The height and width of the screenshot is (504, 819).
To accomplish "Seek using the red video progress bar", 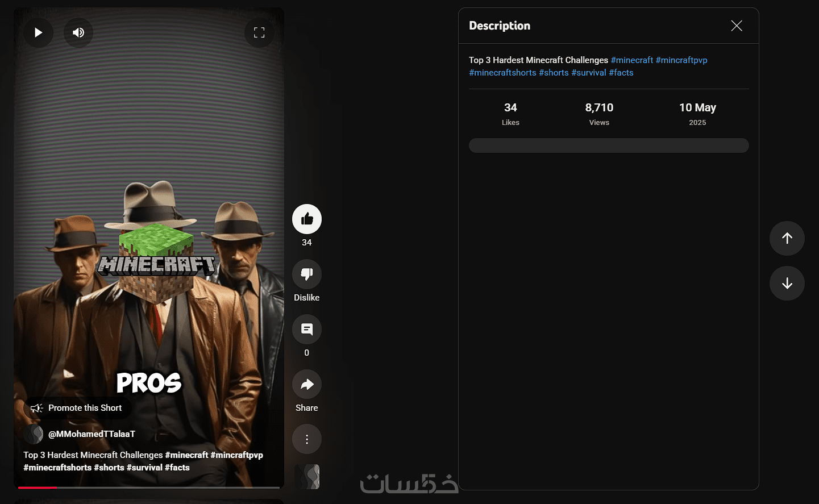I will tap(149, 488).
